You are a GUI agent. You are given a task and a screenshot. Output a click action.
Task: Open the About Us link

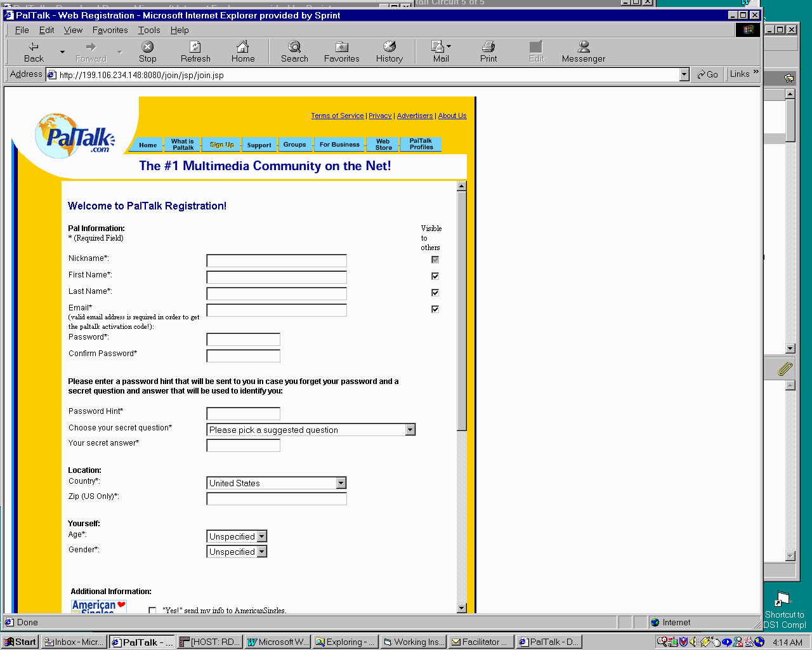coord(452,116)
